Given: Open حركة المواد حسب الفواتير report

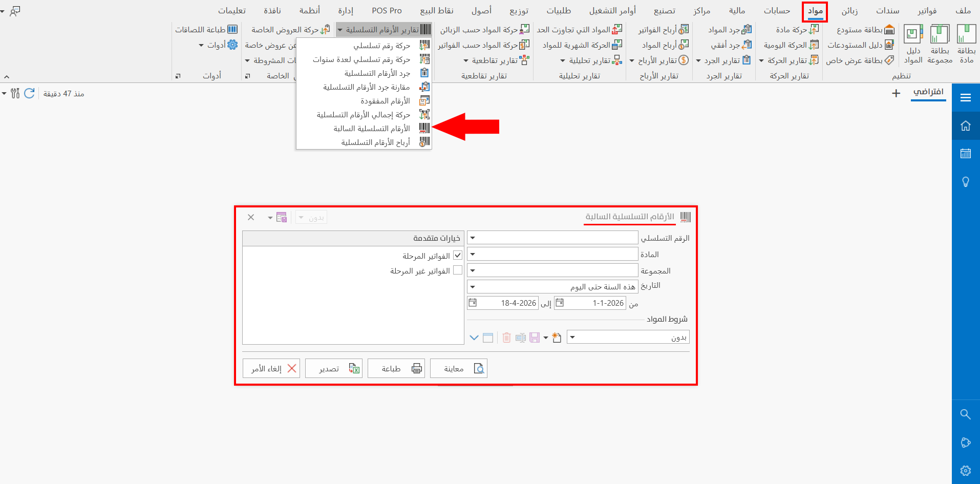Looking at the screenshot, I should click(x=483, y=45).
